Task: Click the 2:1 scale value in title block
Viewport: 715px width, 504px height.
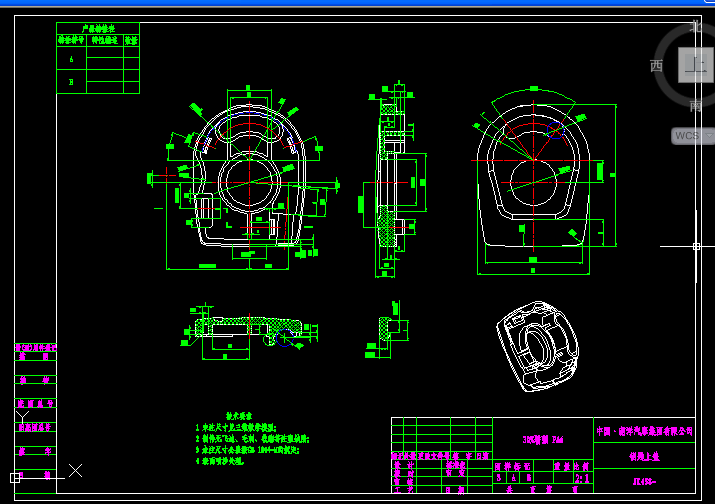Action: tap(582, 478)
